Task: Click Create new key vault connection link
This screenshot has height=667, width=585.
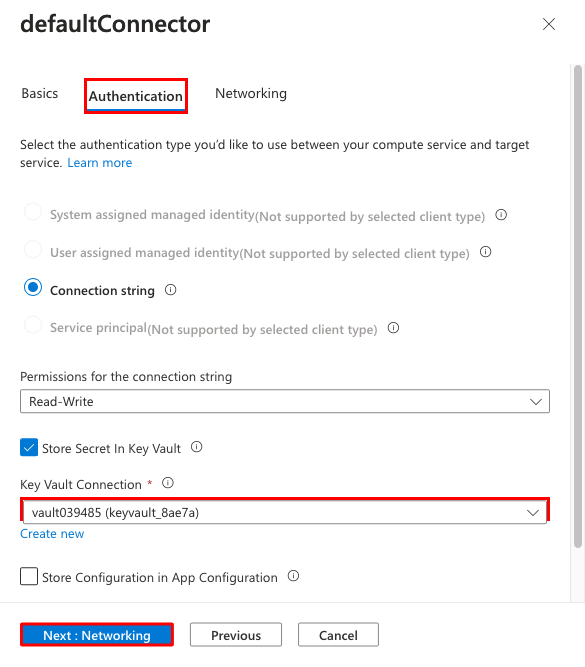Action: click(52, 533)
